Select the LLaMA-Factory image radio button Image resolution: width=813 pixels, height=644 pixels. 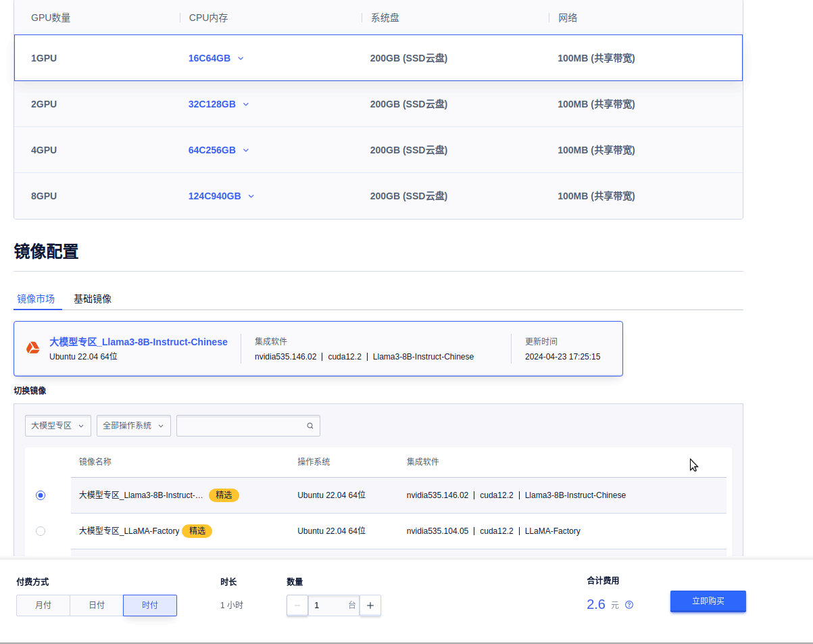(x=41, y=531)
